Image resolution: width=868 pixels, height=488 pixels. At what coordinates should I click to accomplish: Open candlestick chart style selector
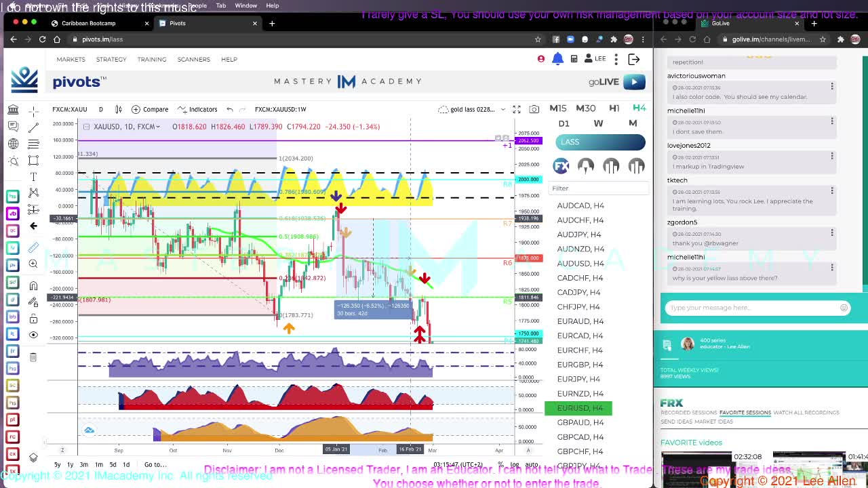point(119,109)
